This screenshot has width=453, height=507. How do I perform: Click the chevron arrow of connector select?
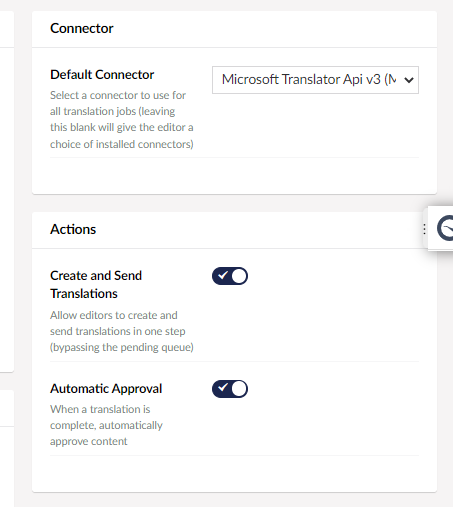tap(409, 80)
